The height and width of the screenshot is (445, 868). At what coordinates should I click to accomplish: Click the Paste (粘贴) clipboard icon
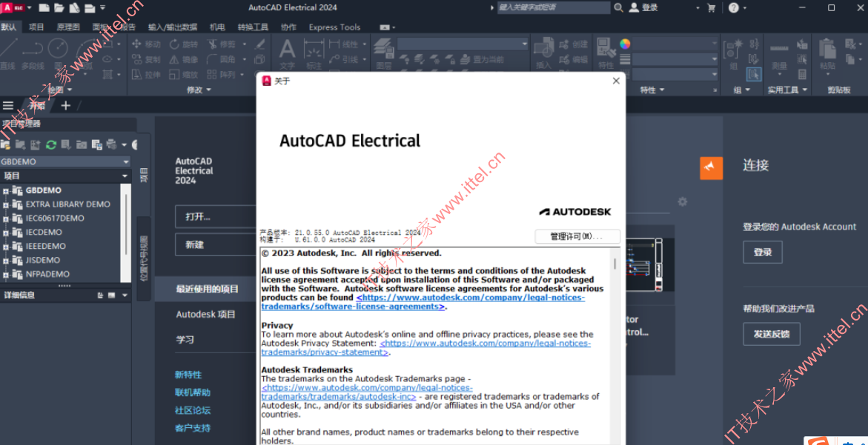click(x=827, y=49)
